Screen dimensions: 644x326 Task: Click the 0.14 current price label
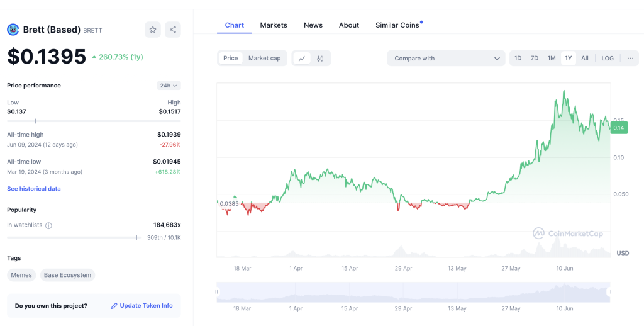(x=619, y=128)
